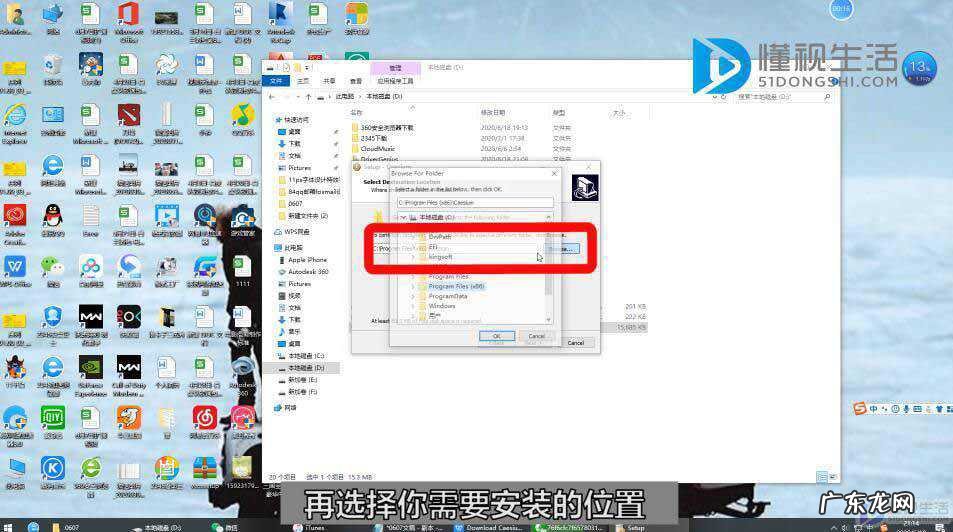Image resolution: width=953 pixels, height=532 pixels.
Task: Open quick access toolbar customize dropdown
Action: 308,67
